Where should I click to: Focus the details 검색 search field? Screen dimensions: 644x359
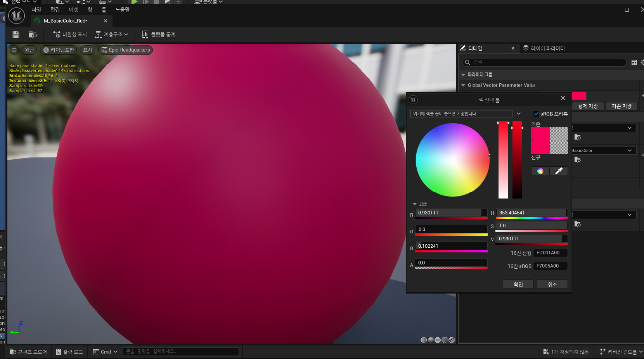544,62
